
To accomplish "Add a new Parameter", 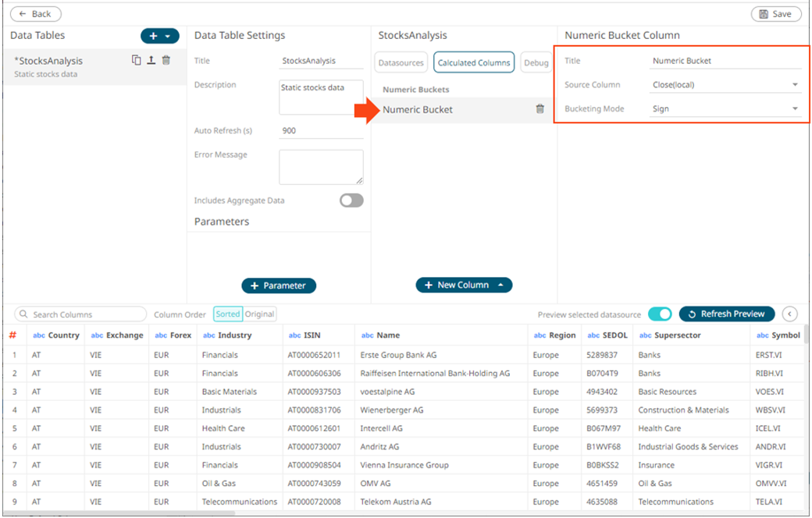I will click(x=279, y=286).
